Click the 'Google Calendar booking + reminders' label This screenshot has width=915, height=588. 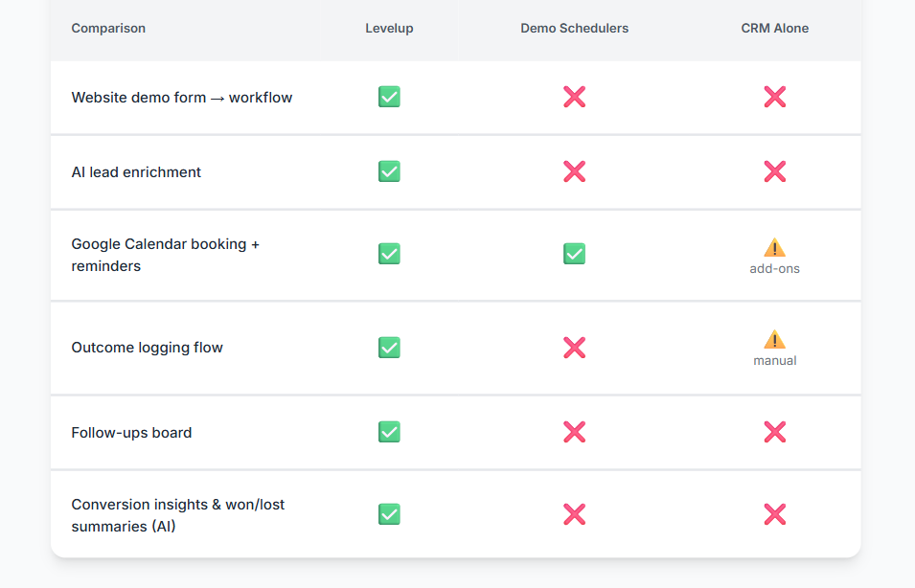[x=165, y=255]
